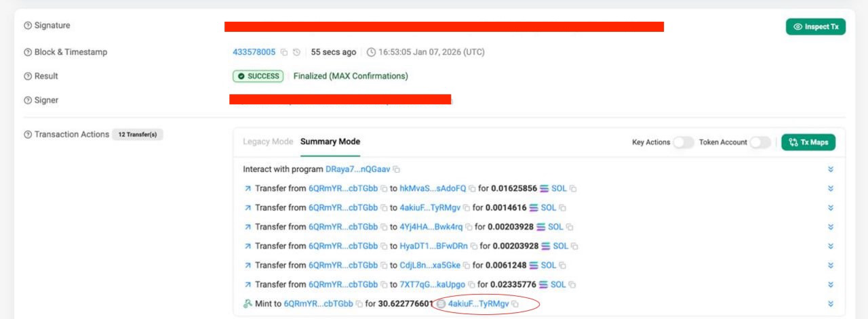Copy recipient address hkMvaS...sAdoFQ
868x319 pixels.
tap(472, 188)
